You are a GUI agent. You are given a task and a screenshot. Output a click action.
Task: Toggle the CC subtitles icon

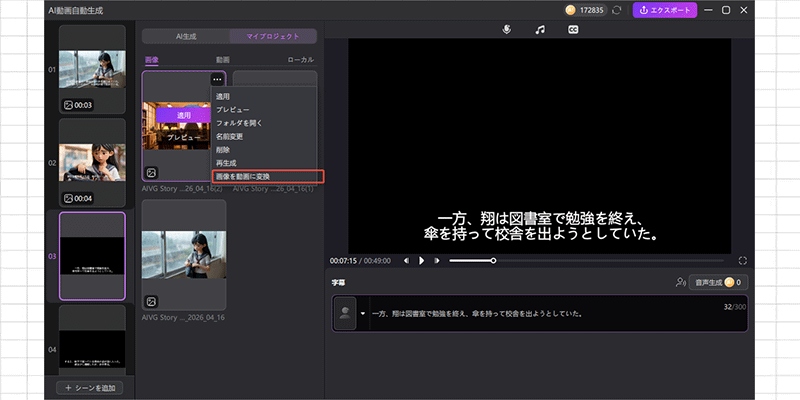[x=573, y=30]
